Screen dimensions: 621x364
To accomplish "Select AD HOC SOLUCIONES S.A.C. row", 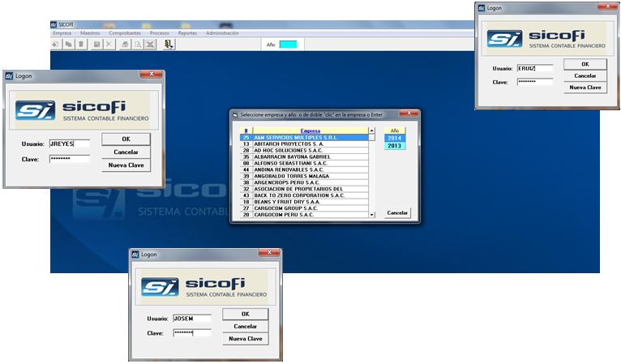I will coord(304,151).
